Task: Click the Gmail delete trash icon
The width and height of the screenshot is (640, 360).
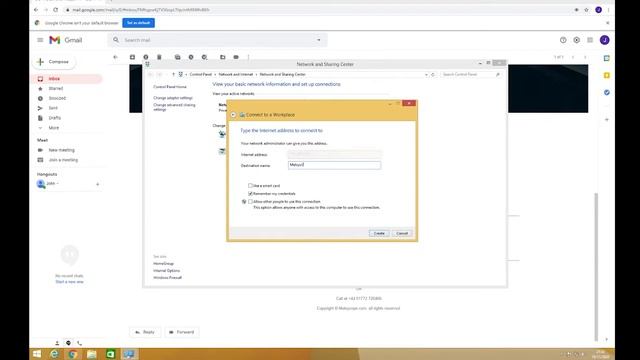Action: 159,57
